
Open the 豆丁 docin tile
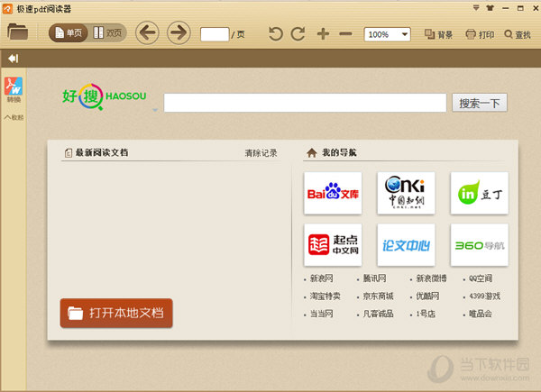point(480,194)
